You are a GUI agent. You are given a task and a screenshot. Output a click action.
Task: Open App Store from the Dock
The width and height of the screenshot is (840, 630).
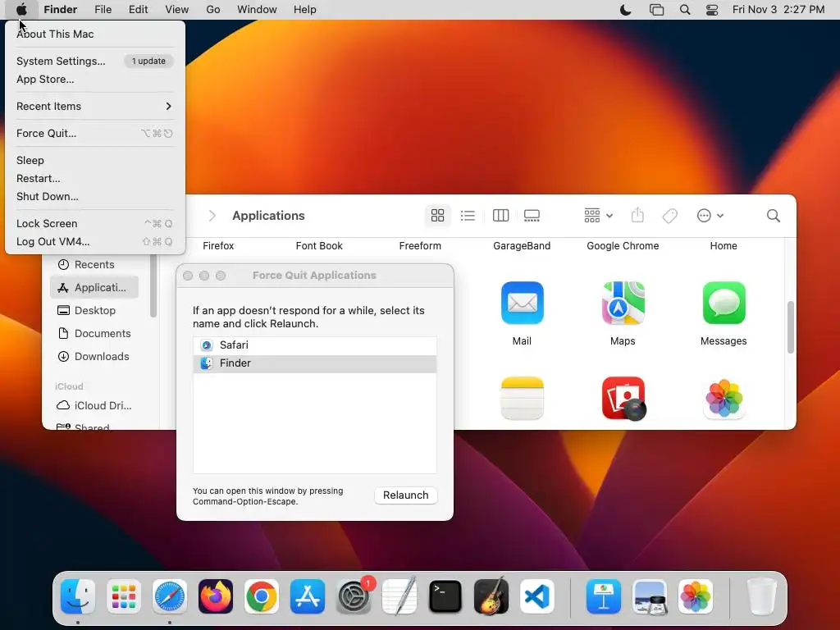tap(308, 596)
